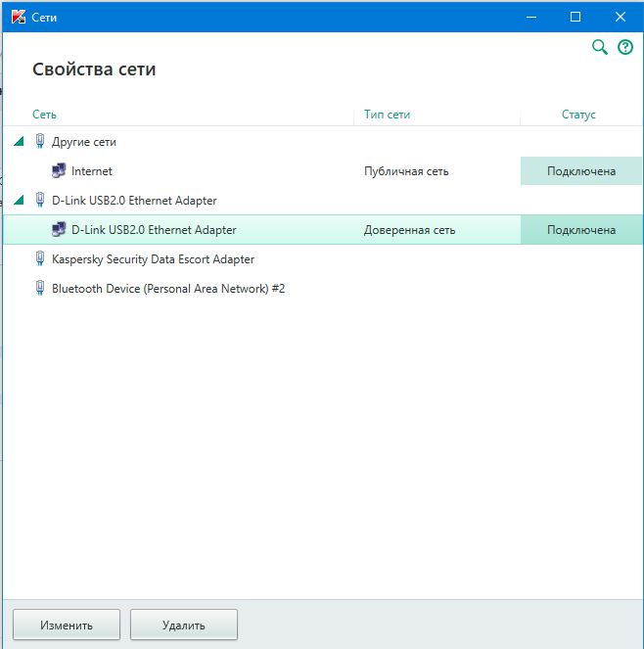644x649 pixels.
Task: Click the Изменить button
Action: point(67,625)
